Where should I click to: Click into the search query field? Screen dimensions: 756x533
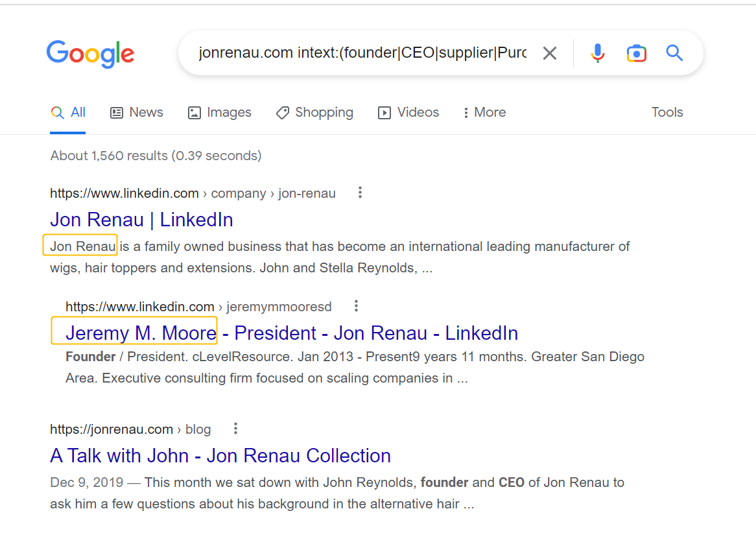click(x=362, y=53)
